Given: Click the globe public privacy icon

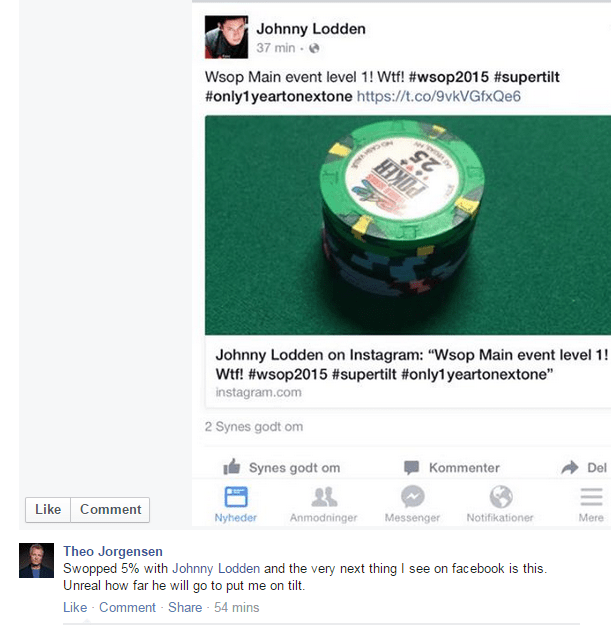Looking at the screenshot, I should pyautogui.click(x=314, y=48).
